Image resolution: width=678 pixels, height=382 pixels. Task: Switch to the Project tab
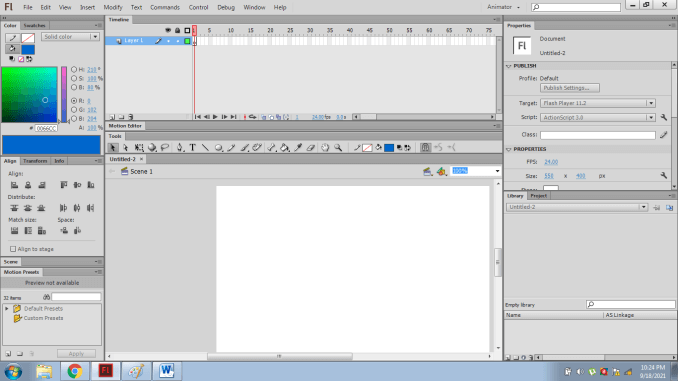click(x=539, y=196)
